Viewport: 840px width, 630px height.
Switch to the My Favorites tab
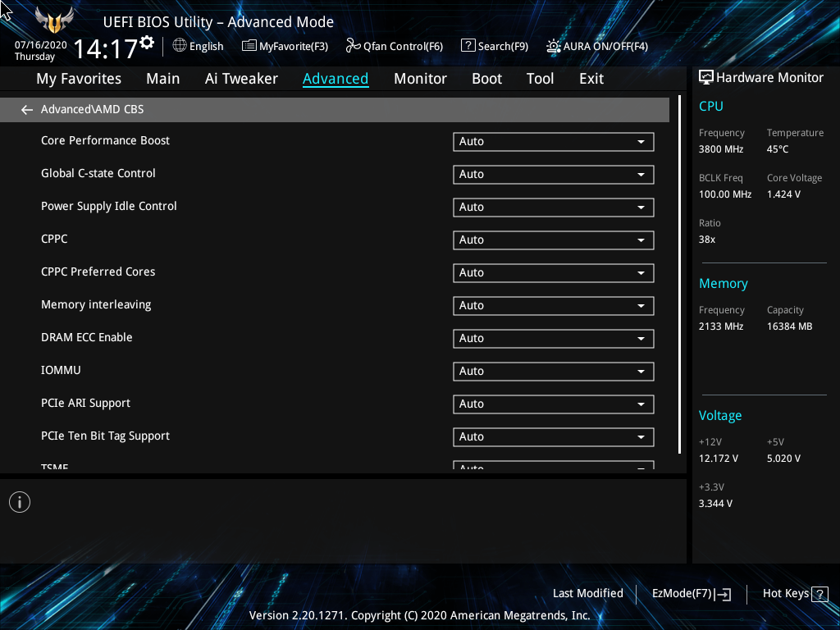click(x=79, y=79)
